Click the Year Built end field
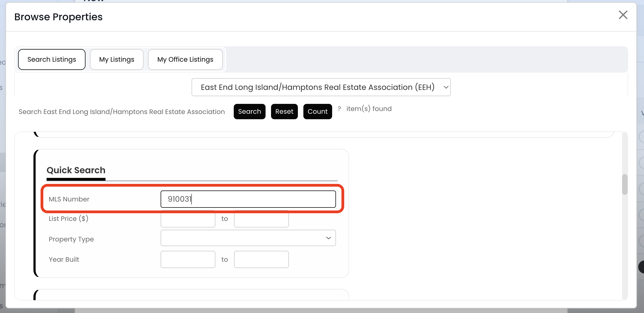The image size is (644, 313). click(x=261, y=259)
